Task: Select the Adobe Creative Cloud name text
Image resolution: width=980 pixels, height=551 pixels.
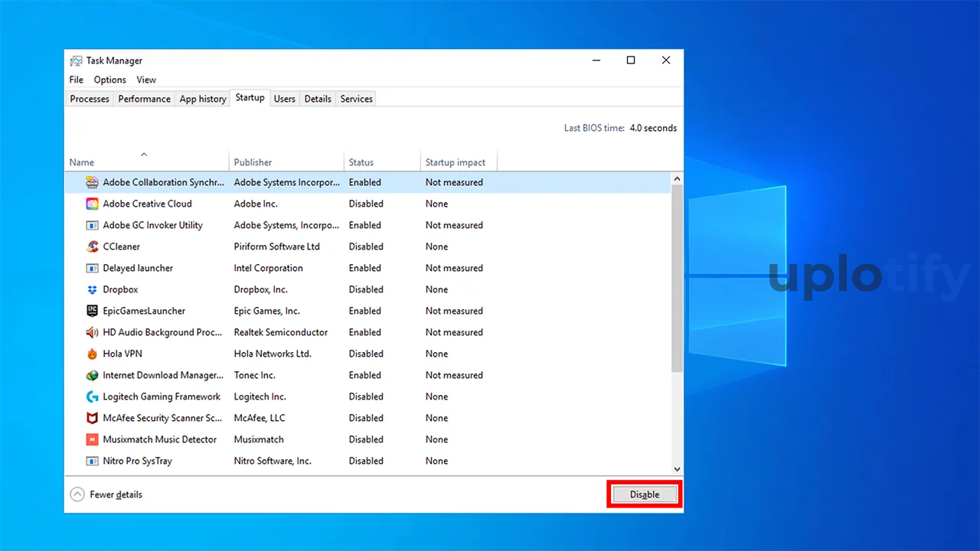Action: (147, 204)
